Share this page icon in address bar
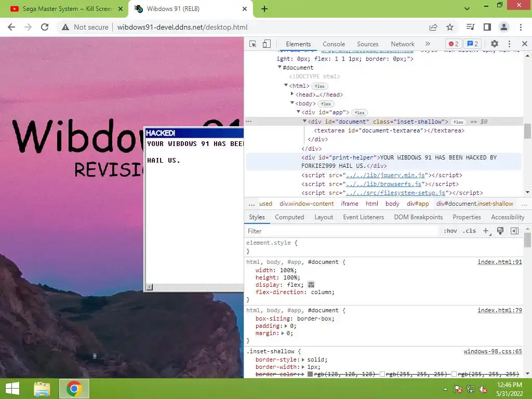 click(433, 27)
